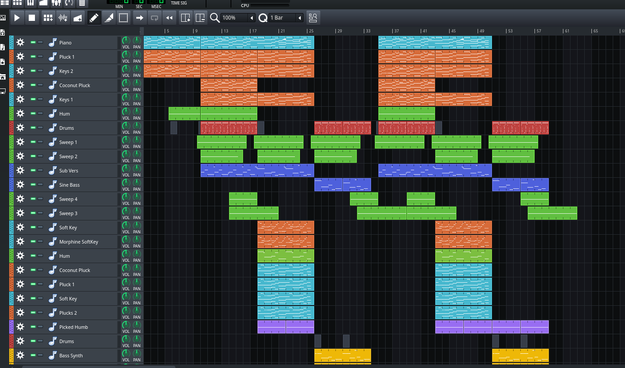
Task: Click the MIN SEC MSEC time display
Action: (136, 4)
